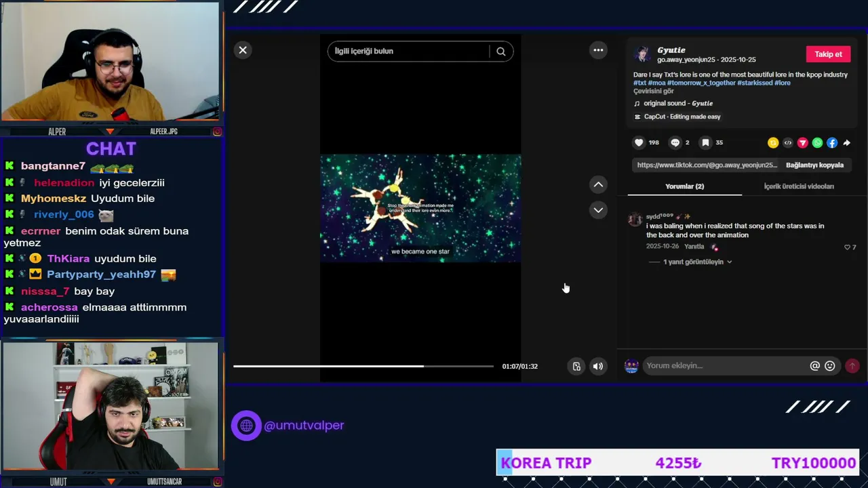Screen dimensions: 868x488
Task: Click the Instagram icon beside ALPEER.JPG
Action: point(218,131)
